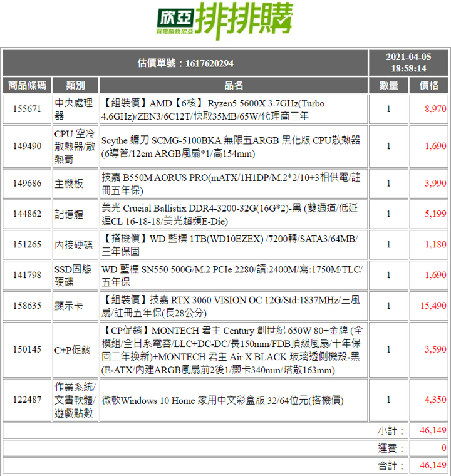Click the 價格 column header
Screen dimensions: 451x476
429,85
